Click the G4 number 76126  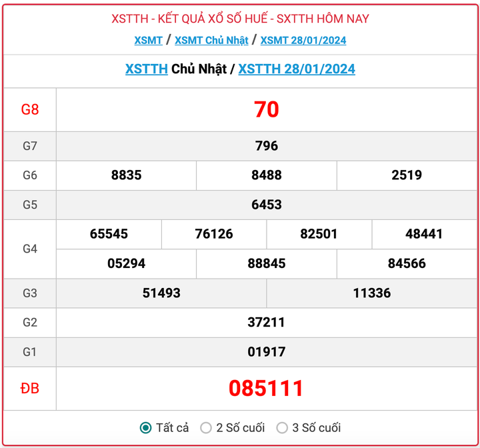tap(214, 234)
